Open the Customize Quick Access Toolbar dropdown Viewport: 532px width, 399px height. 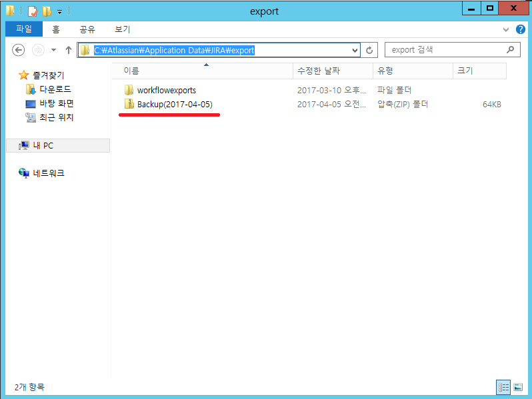click(59, 12)
